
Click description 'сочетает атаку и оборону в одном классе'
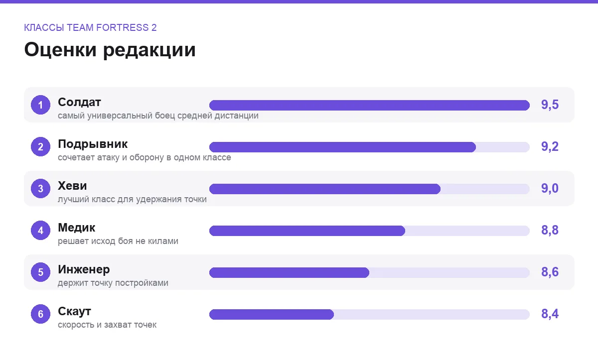(x=145, y=158)
